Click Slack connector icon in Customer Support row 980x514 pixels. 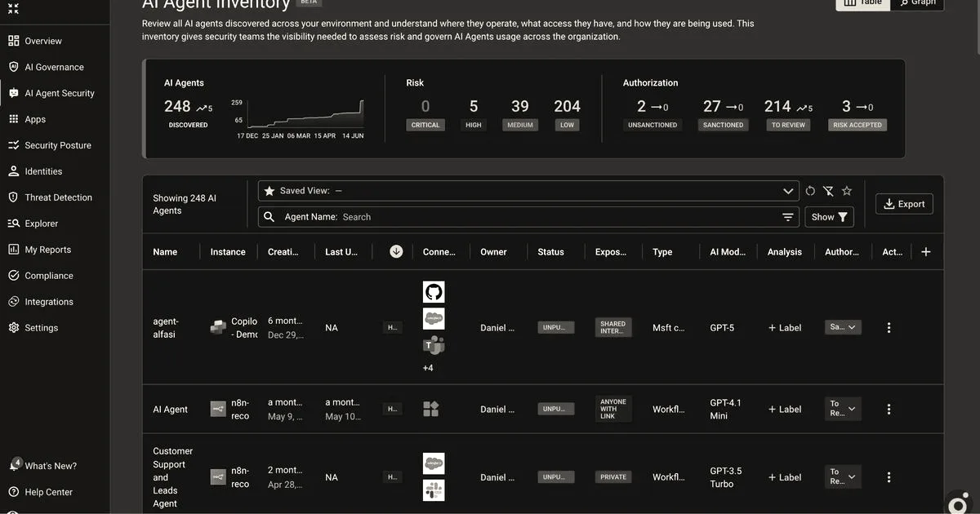[434, 490]
